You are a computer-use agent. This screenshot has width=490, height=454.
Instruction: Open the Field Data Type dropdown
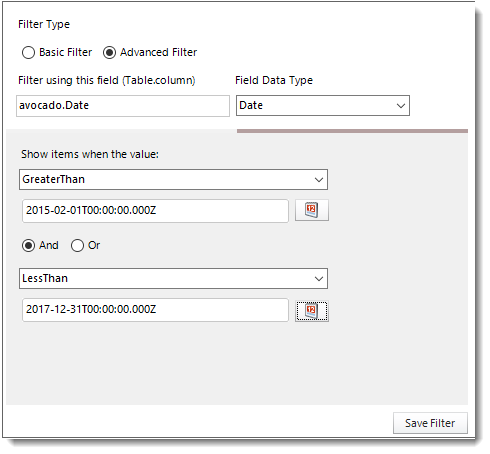click(323, 106)
